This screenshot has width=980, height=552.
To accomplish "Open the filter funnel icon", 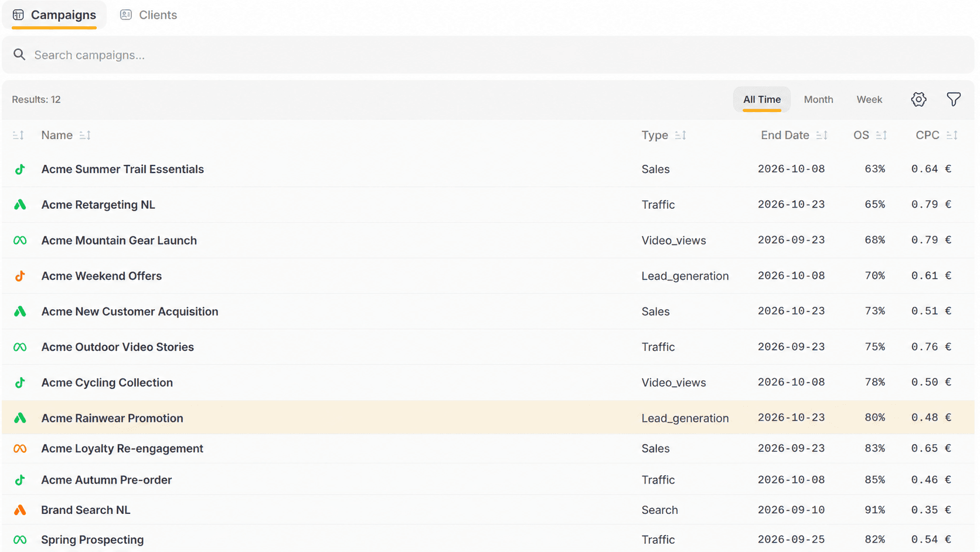I will tap(954, 100).
